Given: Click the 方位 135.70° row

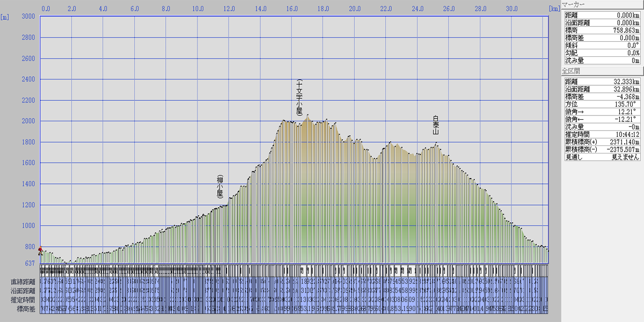Looking at the screenshot, I should click(602, 104).
